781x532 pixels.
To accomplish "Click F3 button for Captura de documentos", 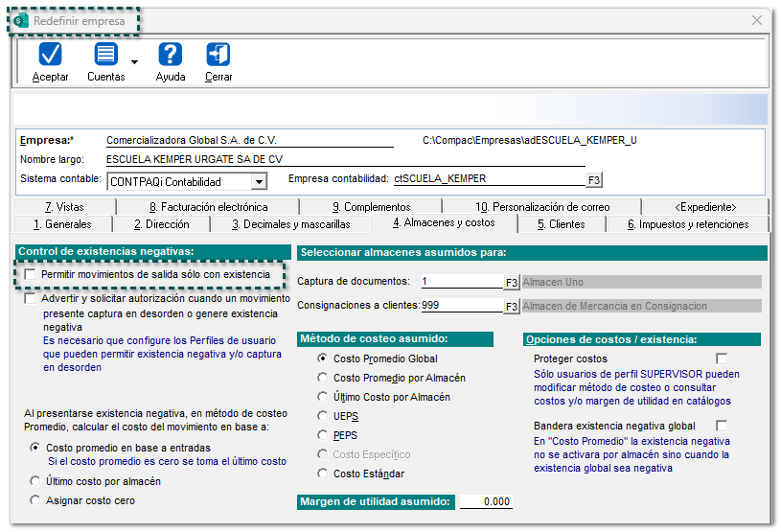I will point(512,282).
